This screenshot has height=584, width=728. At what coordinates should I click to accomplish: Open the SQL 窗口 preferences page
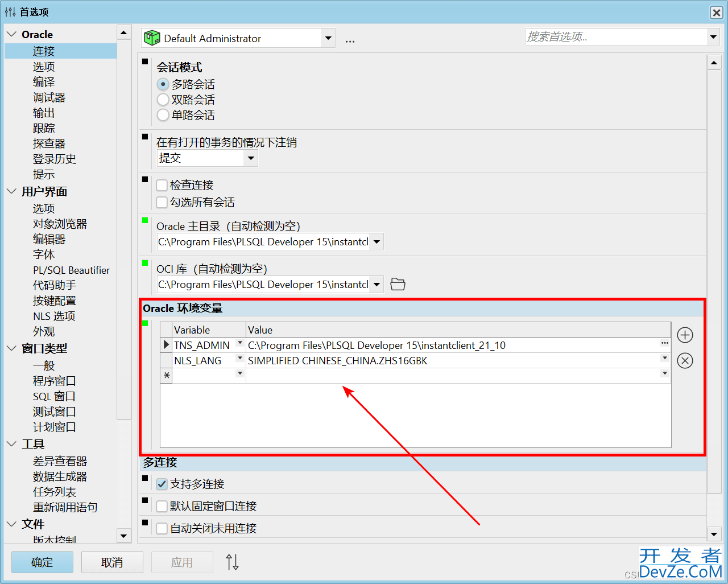(54, 396)
